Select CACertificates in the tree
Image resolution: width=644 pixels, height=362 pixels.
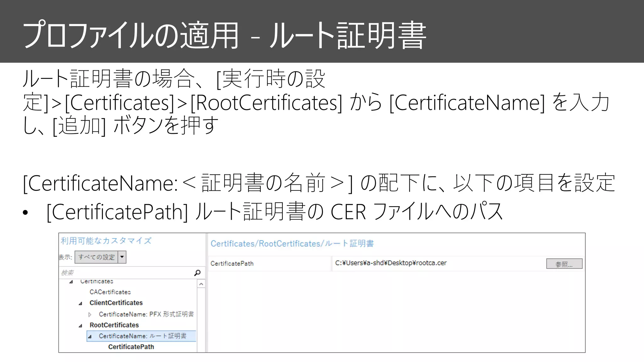110,292
